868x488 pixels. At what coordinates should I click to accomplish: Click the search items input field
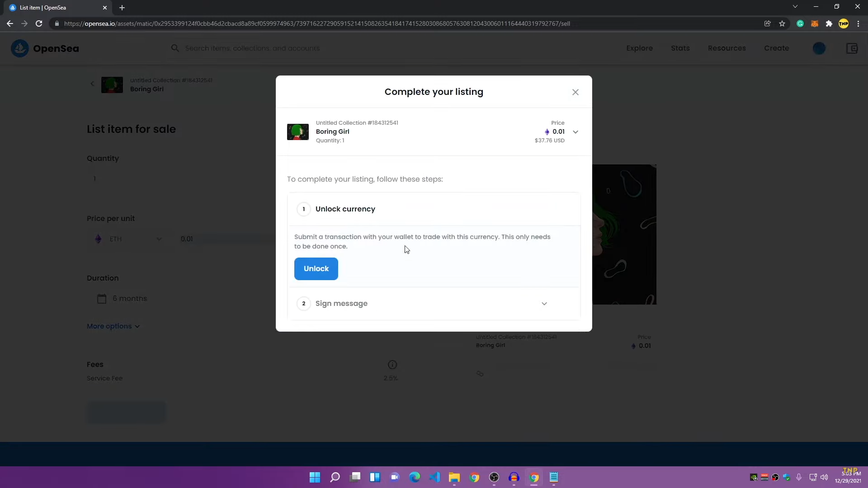(344, 48)
